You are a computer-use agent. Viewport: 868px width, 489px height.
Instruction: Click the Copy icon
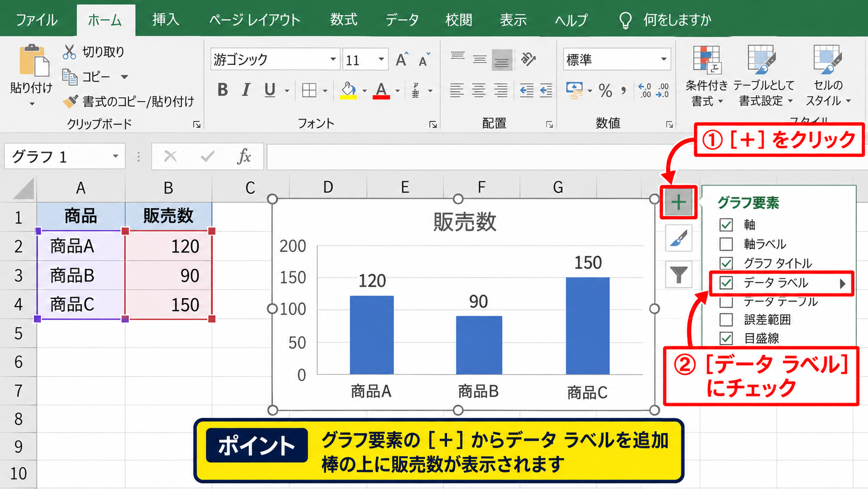70,77
